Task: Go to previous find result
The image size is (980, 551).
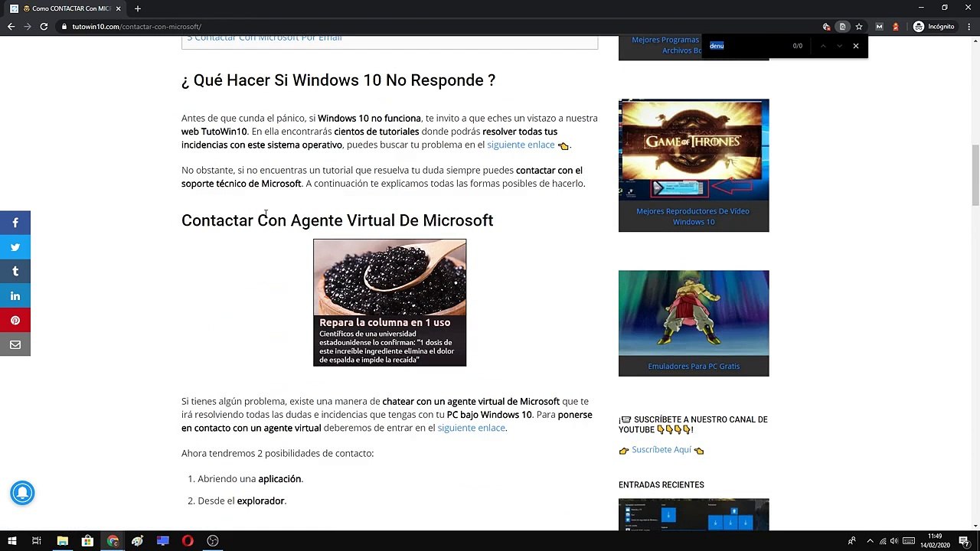Action: [x=823, y=46]
